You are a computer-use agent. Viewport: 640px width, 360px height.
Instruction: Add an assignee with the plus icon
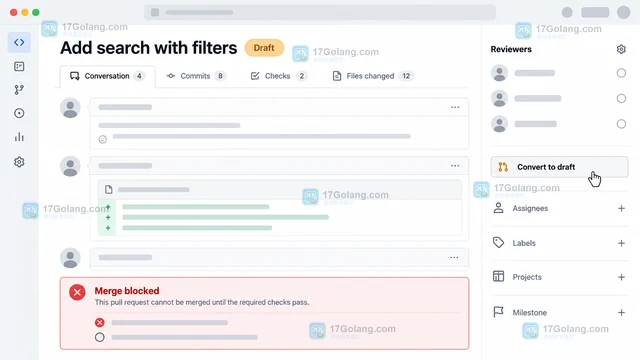(621, 209)
